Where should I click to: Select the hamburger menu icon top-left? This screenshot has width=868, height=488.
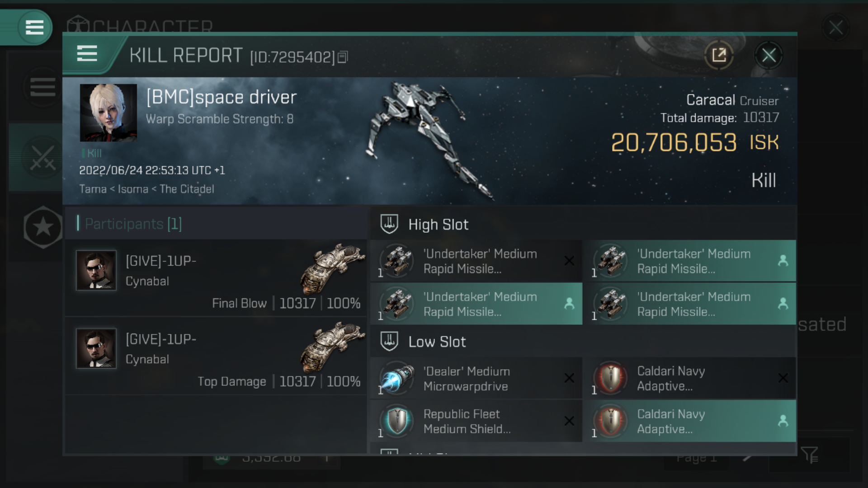point(34,27)
